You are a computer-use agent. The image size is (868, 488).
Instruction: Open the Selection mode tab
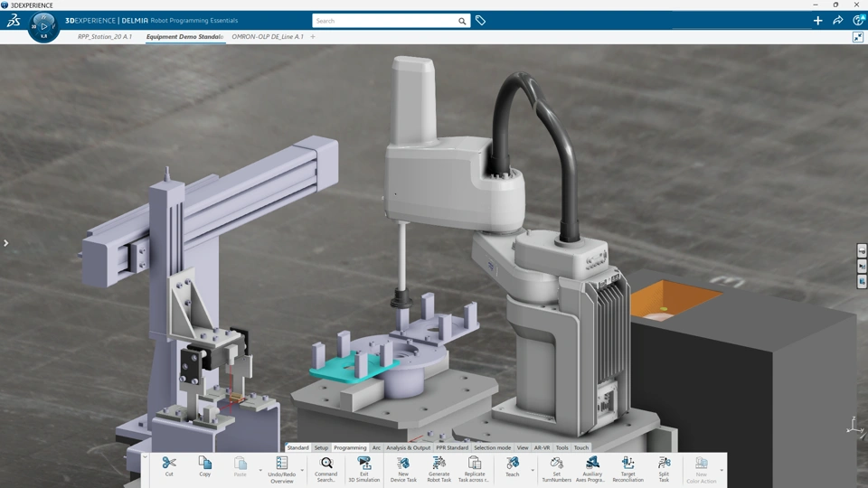point(492,447)
